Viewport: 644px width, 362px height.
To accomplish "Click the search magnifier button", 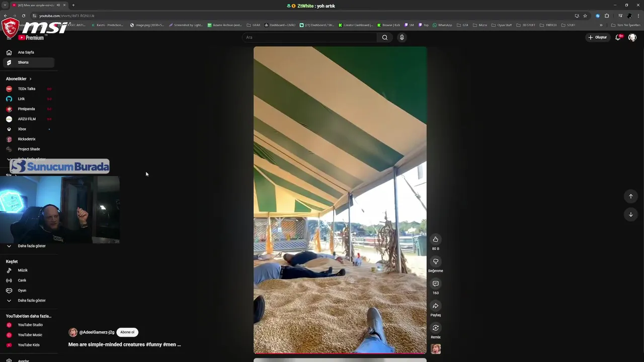I will (x=385, y=37).
